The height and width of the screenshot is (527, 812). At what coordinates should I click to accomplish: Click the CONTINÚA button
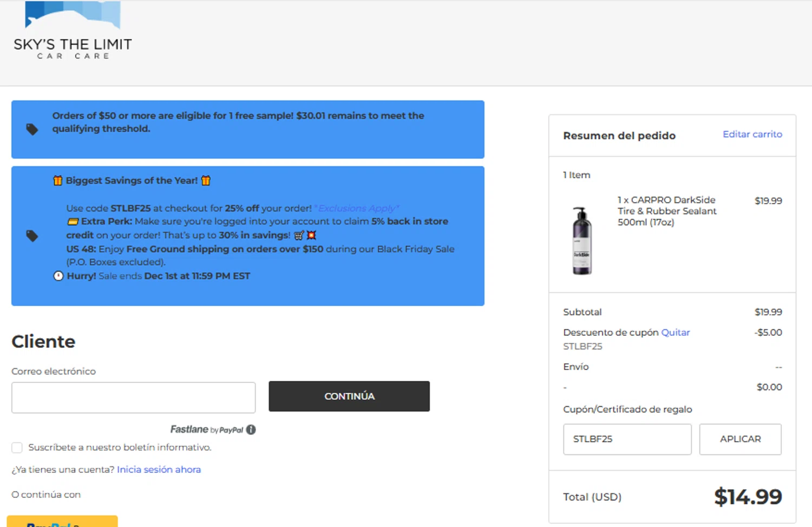tap(349, 396)
